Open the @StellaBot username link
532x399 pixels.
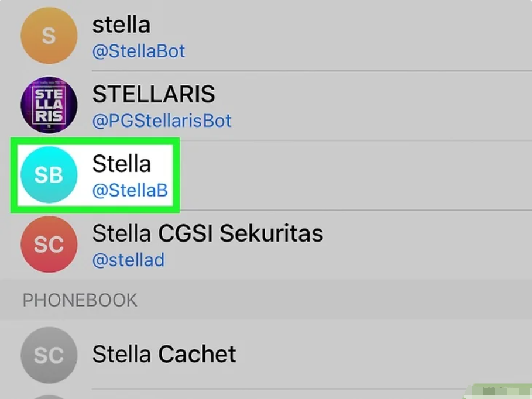pos(139,51)
